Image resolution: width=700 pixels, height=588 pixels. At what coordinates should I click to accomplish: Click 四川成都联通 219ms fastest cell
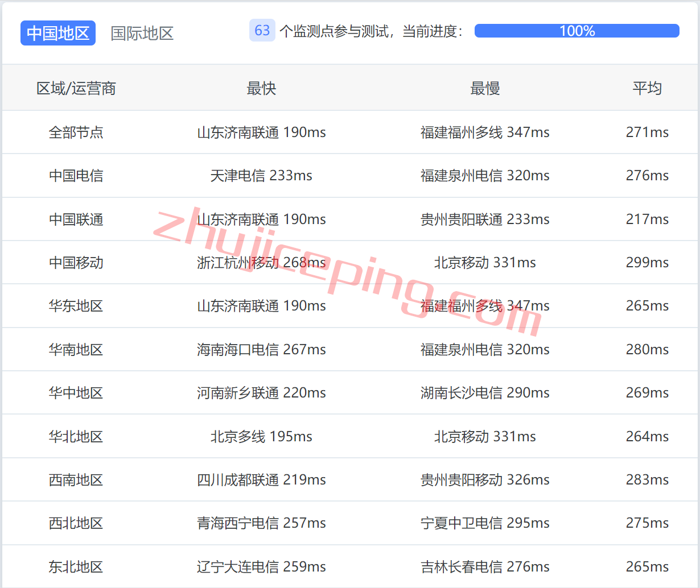[261, 480]
